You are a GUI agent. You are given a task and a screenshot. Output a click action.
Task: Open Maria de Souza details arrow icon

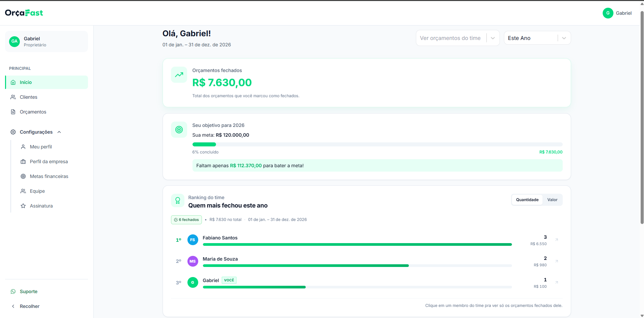coord(557,261)
